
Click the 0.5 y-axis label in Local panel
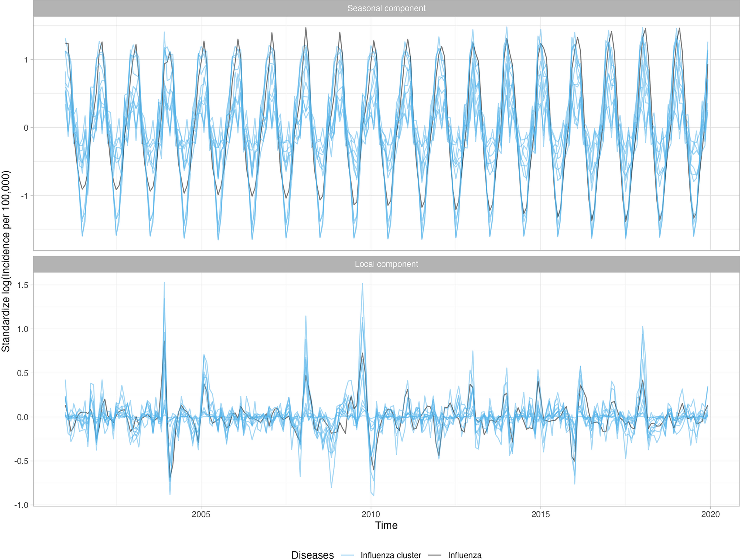pyautogui.click(x=23, y=373)
